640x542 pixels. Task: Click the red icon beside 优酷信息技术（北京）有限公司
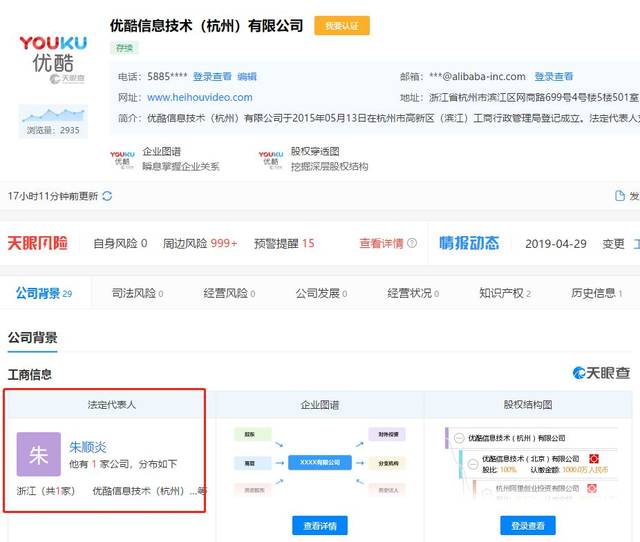(x=594, y=459)
